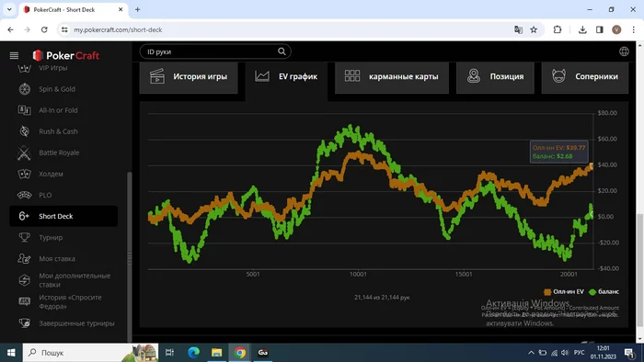The width and height of the screenshot is (644, 362).
Task: Open a new browser tab
Action: click(138, 9)
